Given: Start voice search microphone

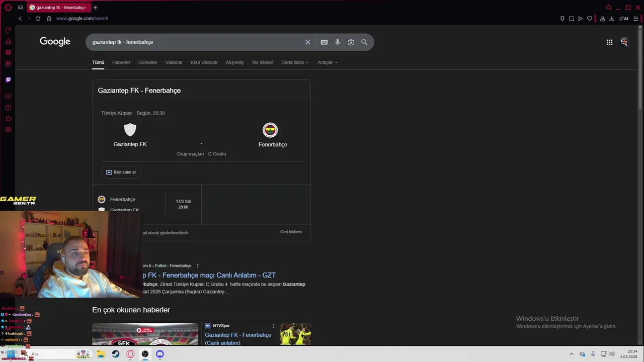Looking at the screenshot, I should point(337,42).
